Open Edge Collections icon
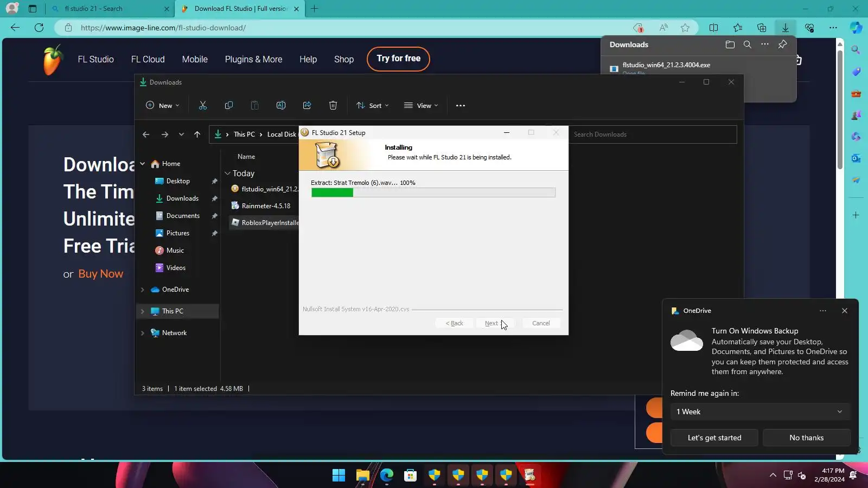The image size is (868, 488). [762, 28]
